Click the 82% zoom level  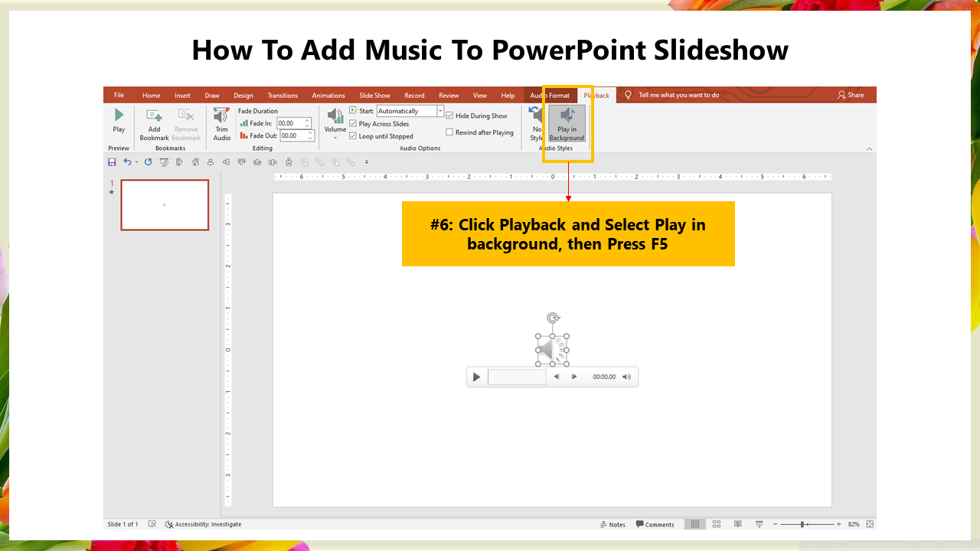pyautogui.click(x=854, y=524)
